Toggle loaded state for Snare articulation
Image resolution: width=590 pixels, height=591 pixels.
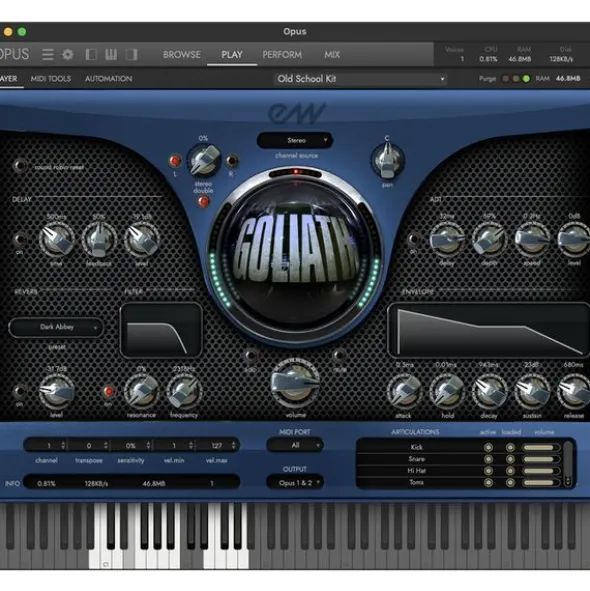click(510, 459)
